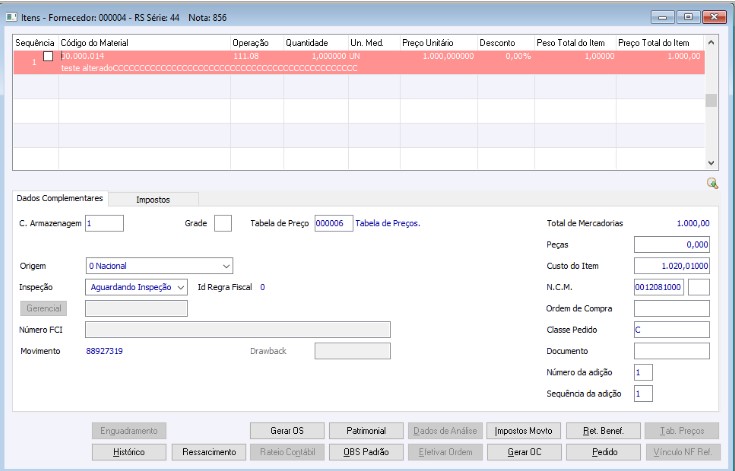Expand the Inspeção Aguardando Inspeção combo box
Image resolution: width=735 pixels, height=471 pixels.
click(x=136, y=287)
